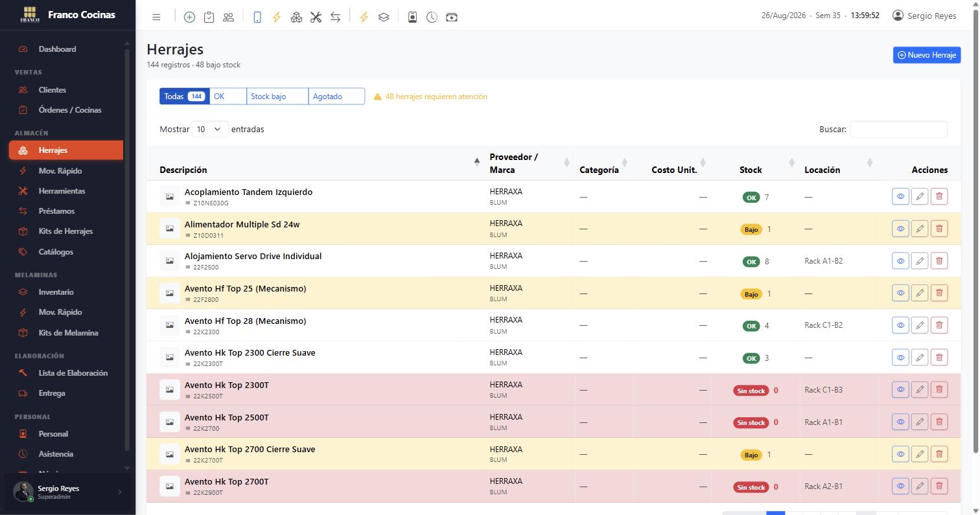
Task: Open the Mostrar entries dropdown
Action: click(x=210, y=130)
